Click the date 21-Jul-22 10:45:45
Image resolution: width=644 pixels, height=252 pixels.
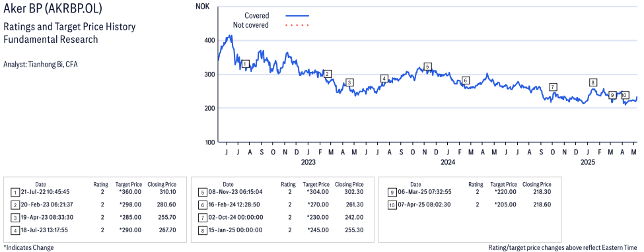click(x=45, y=192)
